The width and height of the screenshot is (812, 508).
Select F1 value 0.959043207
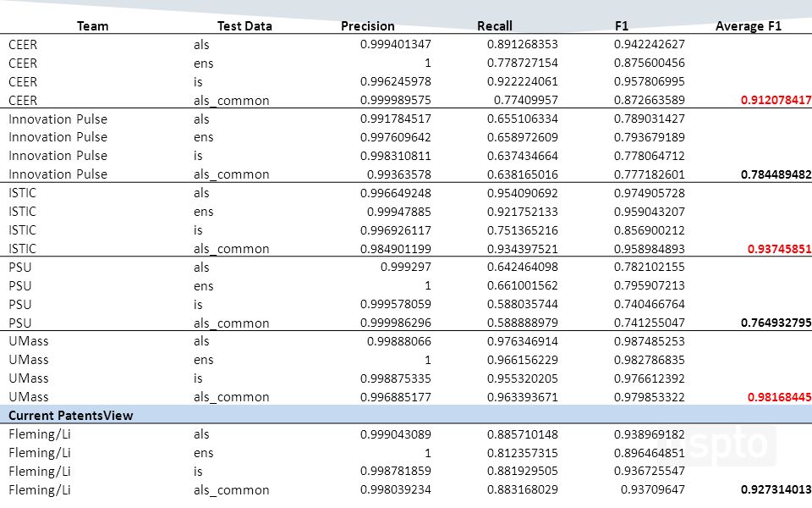(650, 212)
